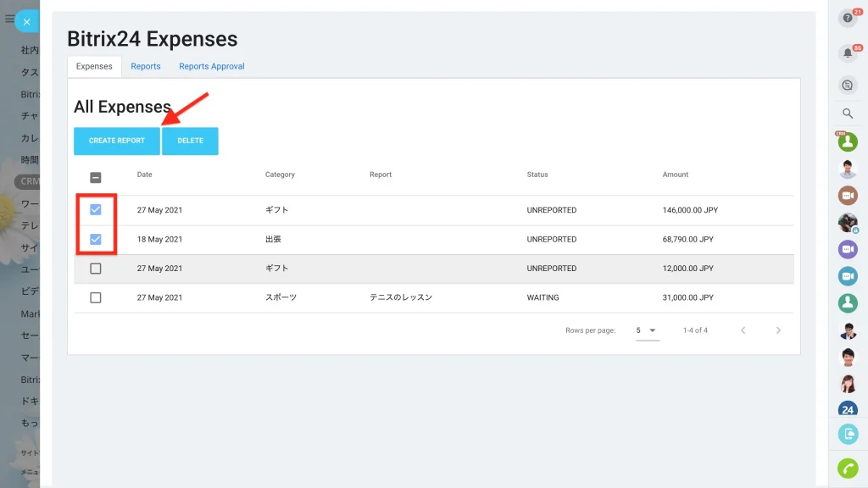
Task: Click the テニスのレッスン report cell
Action: 401,297
